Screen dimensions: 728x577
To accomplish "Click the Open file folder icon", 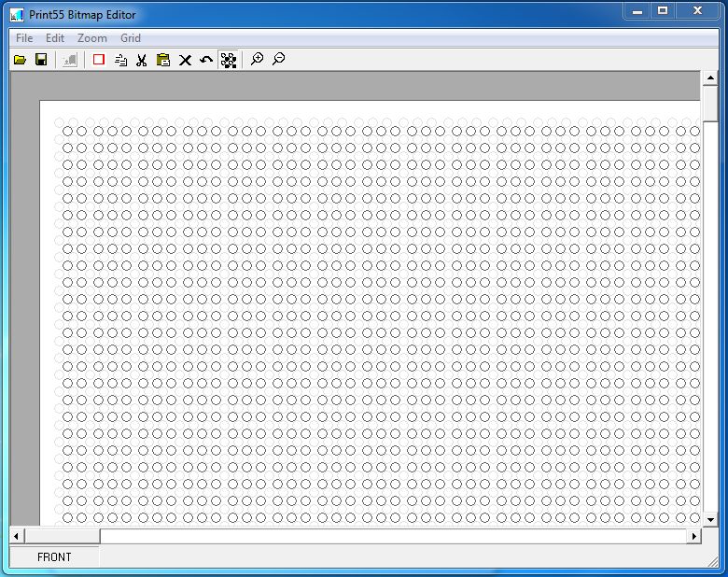I will coord(20,60).
